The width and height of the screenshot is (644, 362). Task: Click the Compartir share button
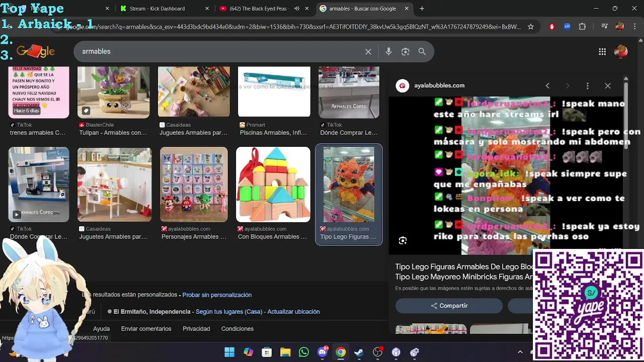click(449, 306)
